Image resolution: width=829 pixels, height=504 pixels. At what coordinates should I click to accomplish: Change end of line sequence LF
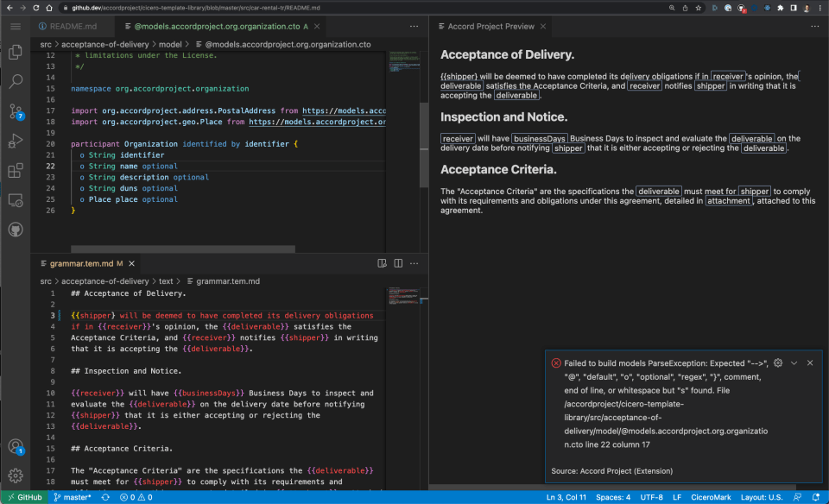click(x=677, y=497)
